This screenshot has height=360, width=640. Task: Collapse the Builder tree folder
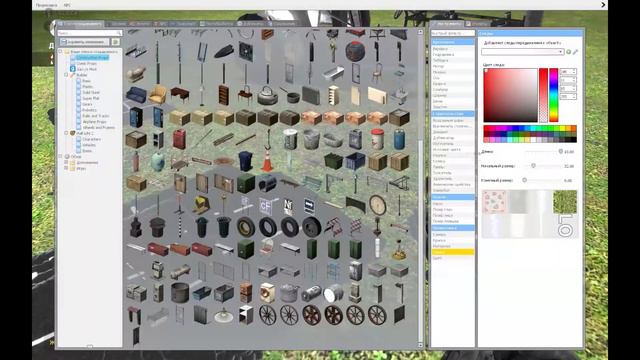click(x=66, y=75)
